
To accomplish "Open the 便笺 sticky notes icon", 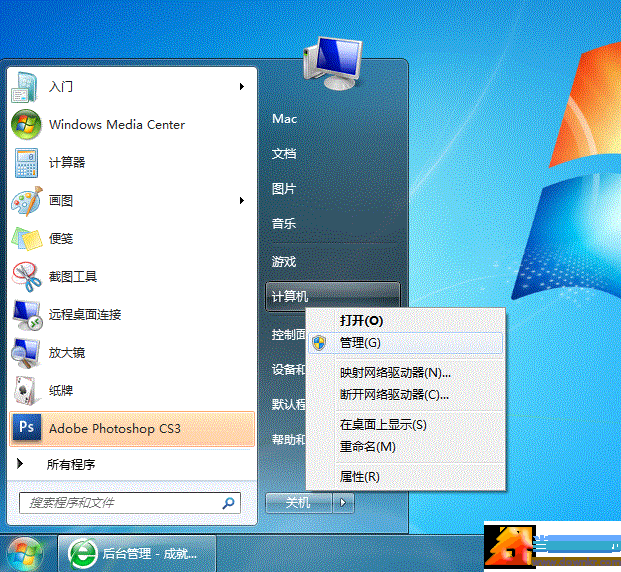I will point(26,239).
